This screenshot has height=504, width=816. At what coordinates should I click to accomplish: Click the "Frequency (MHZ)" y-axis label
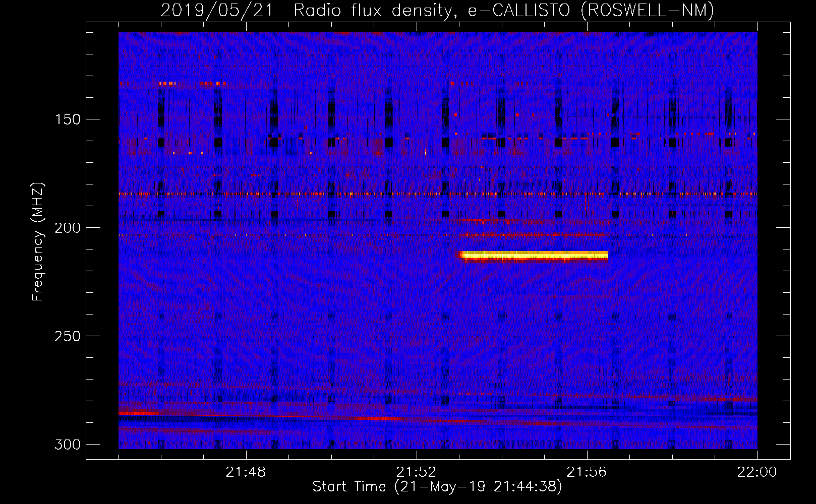[37, 241]
